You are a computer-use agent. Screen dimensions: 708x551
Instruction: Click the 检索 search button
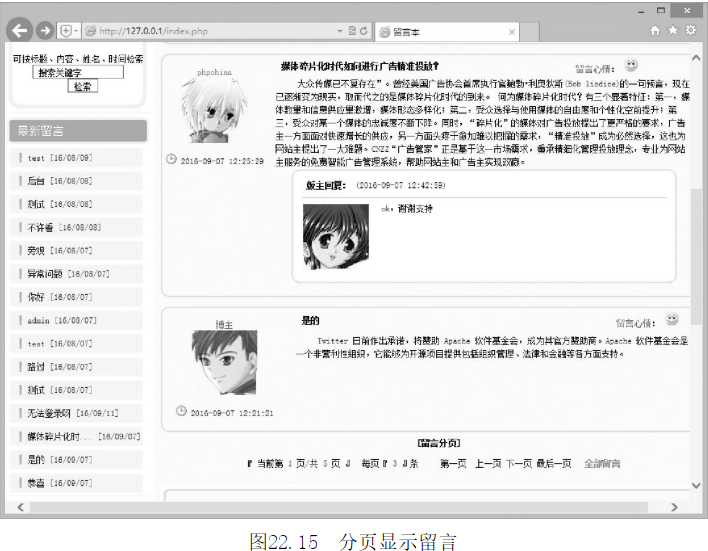[x=82, y=87]
